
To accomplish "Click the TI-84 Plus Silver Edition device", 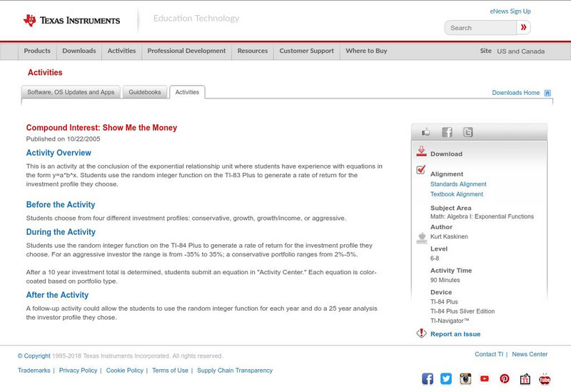I will (463, 311).
